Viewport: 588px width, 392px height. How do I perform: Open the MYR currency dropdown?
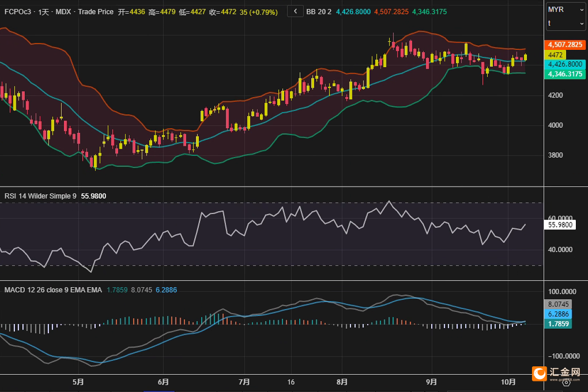(566, 10)
